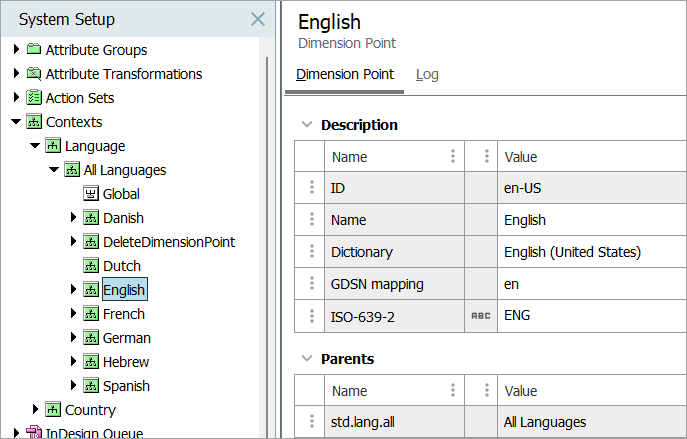Viewport: 687px width, 439px height.
Task: Expand the Country tree node
Action: click(35, 410)
